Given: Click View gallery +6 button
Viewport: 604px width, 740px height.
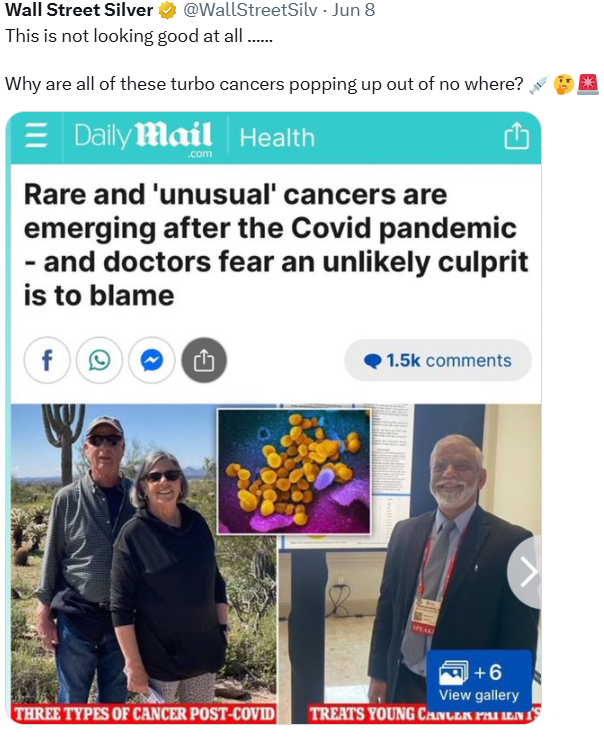Looking at the screenshot, I should 479,682.
